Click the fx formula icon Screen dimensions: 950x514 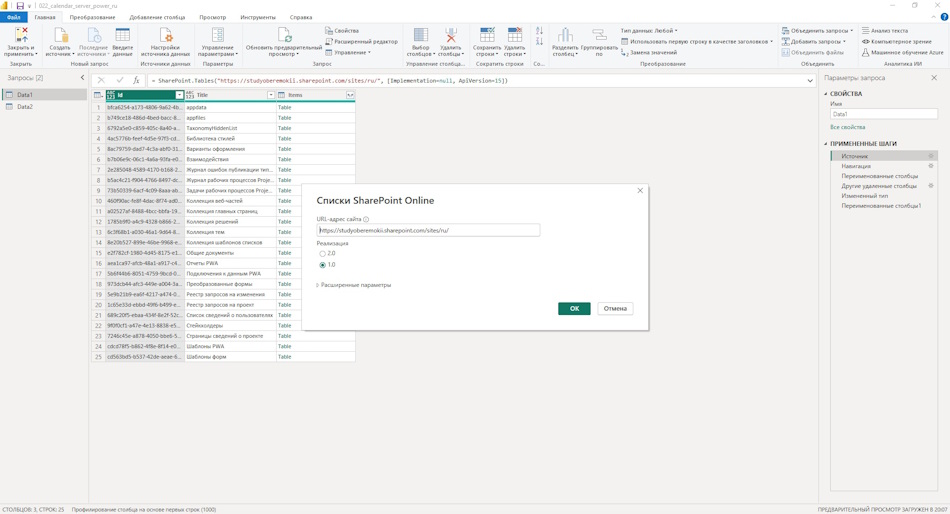click(136, 80)
